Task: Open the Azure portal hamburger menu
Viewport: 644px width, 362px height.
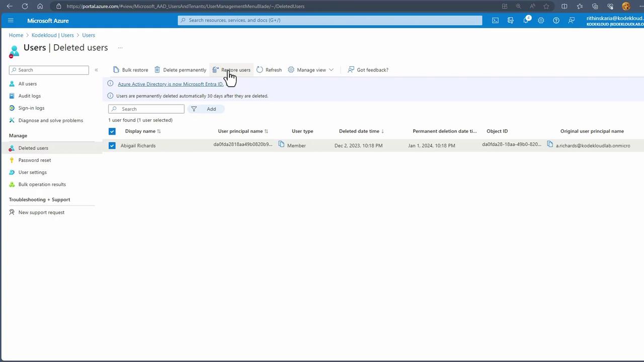Action: [x=11, y=21]
